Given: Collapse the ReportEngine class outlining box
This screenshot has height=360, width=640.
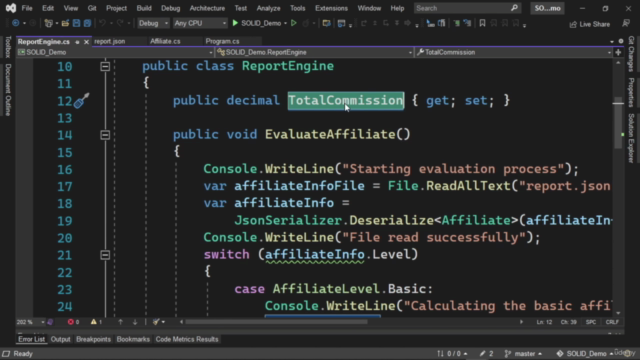Looking at the screenshot, I should click(105, 66).
